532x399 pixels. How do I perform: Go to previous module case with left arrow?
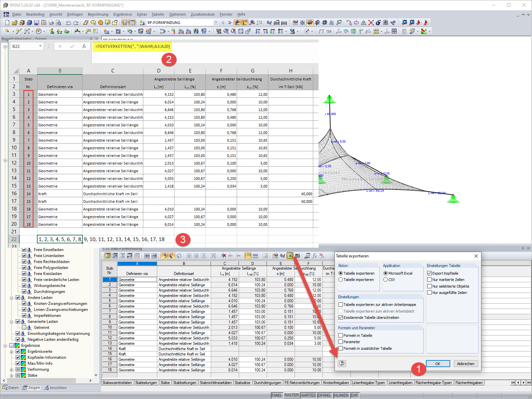tap(223, 23)
